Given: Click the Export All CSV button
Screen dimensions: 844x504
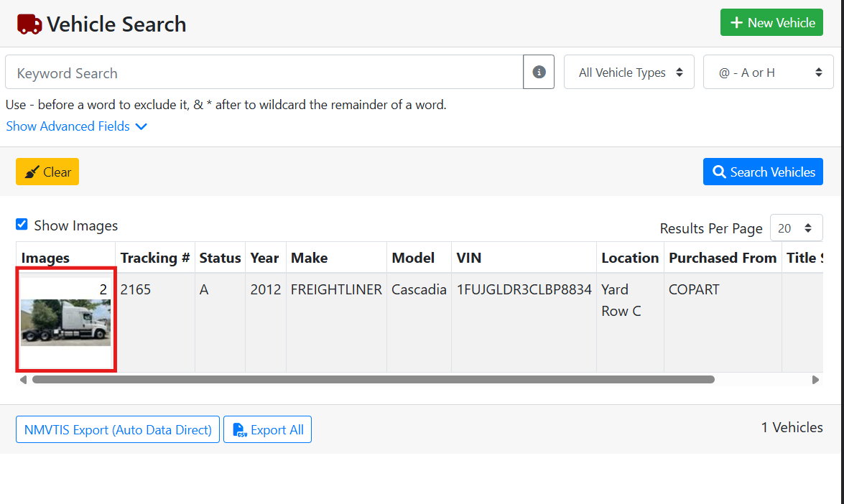Looking at the screenshot, I should pyautogui.click(x=267, y=430).
